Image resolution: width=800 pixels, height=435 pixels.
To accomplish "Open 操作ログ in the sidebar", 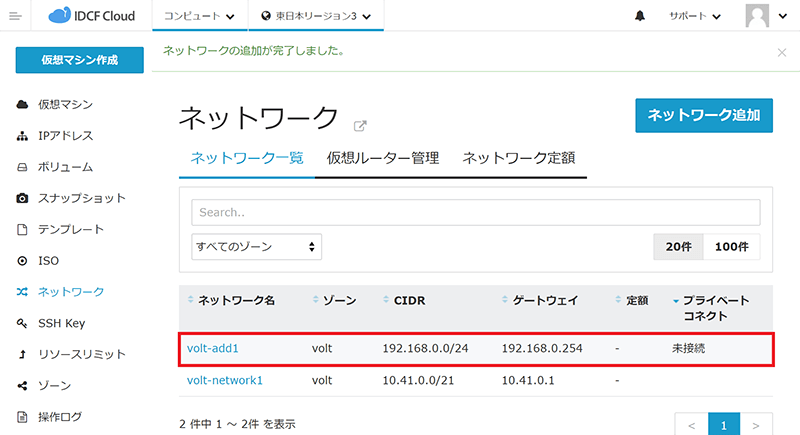I will [x=59, y=416].
